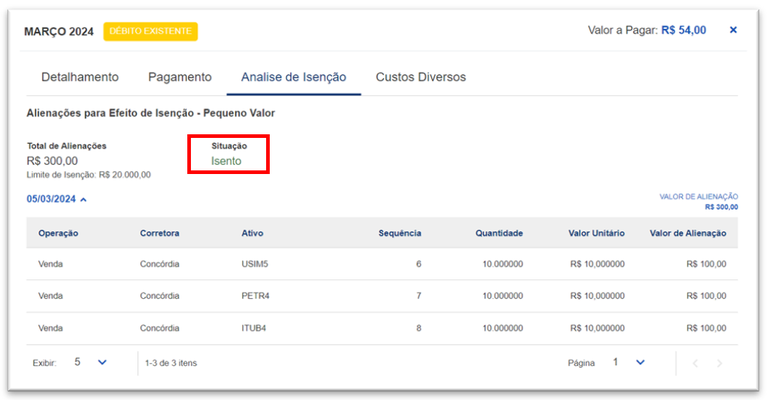Click Venda in the USIM5 row

click(50, 264)
